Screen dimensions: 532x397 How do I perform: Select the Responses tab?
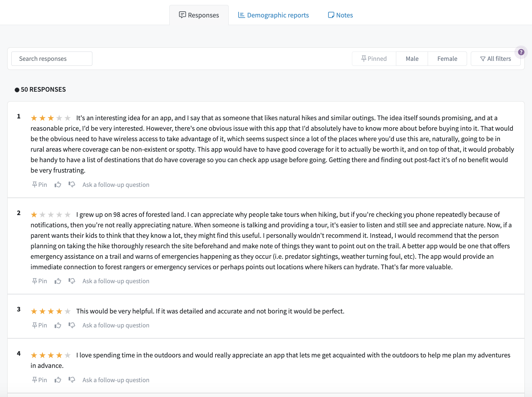click(x=199, y=15)
